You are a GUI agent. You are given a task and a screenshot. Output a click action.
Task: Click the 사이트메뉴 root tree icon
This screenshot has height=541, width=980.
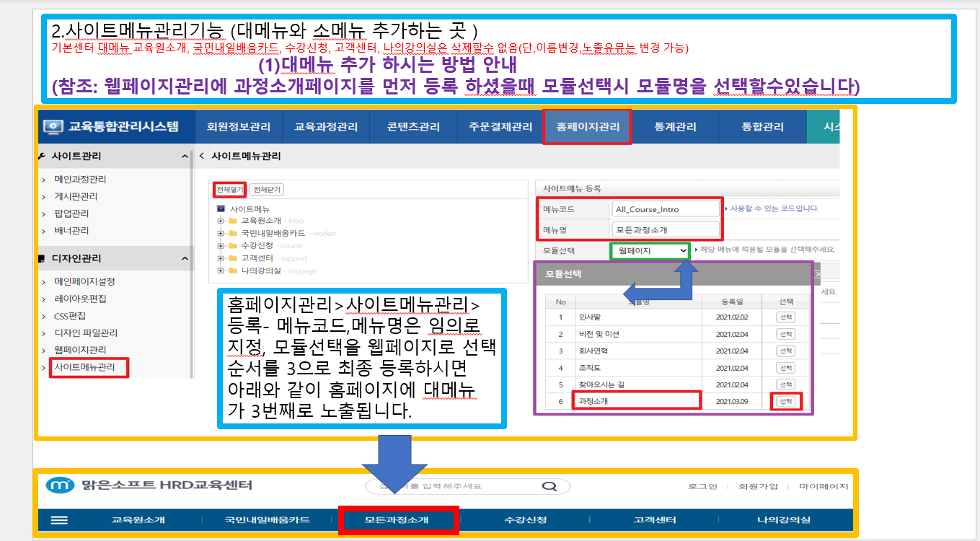(x=221, y=208)
